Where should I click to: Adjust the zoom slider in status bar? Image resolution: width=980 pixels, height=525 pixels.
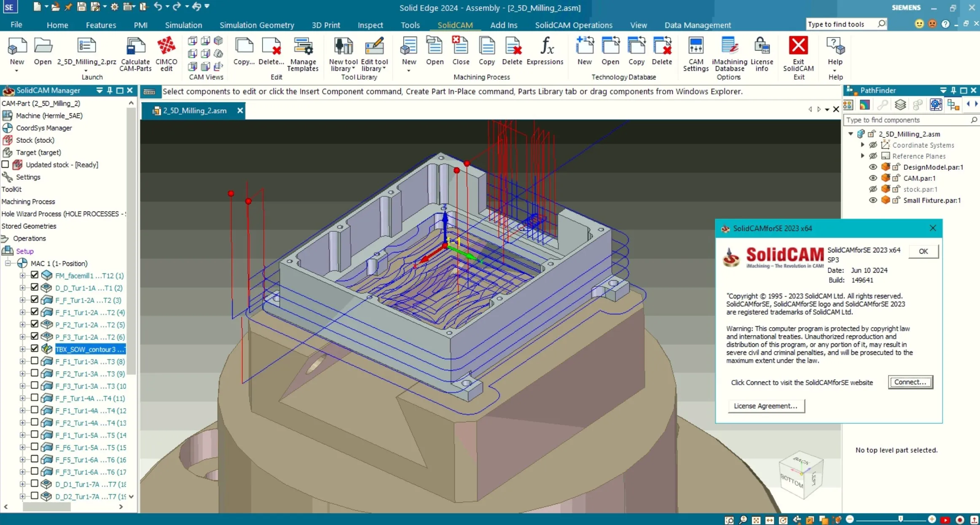point(900,519)
